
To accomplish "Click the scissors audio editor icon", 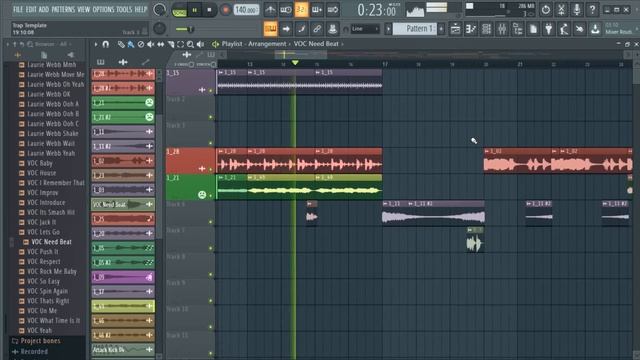I will 561,9.
